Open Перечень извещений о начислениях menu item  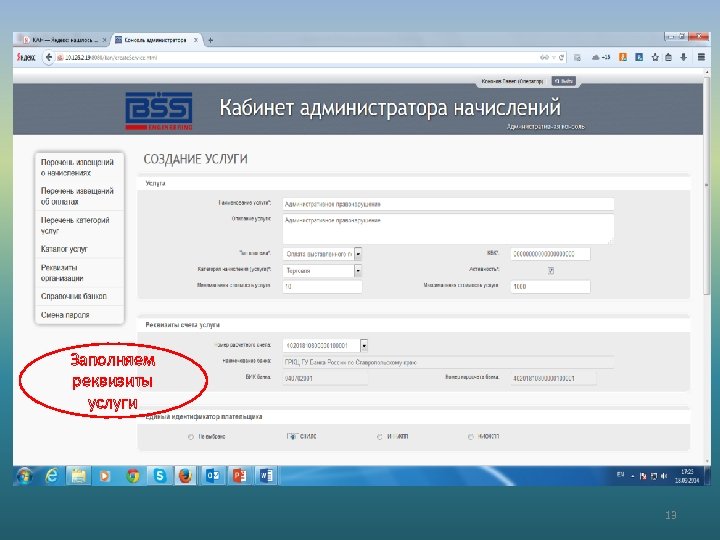tap(79, 168)
